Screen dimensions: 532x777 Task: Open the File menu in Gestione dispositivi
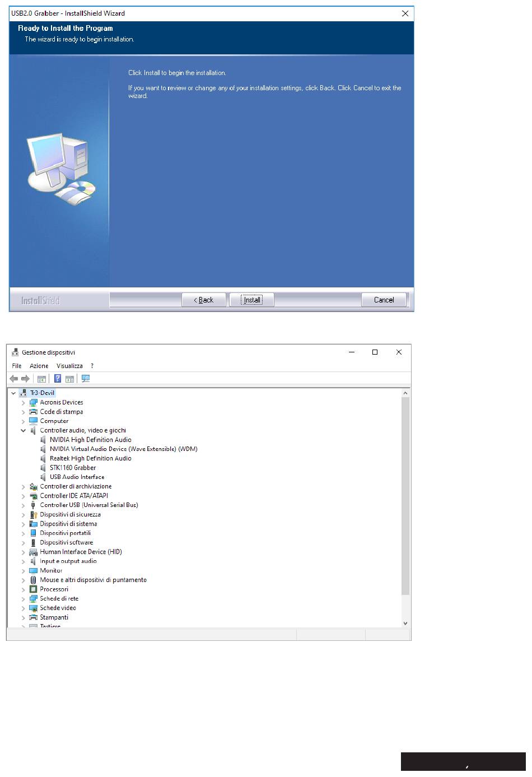coord(17,366)
